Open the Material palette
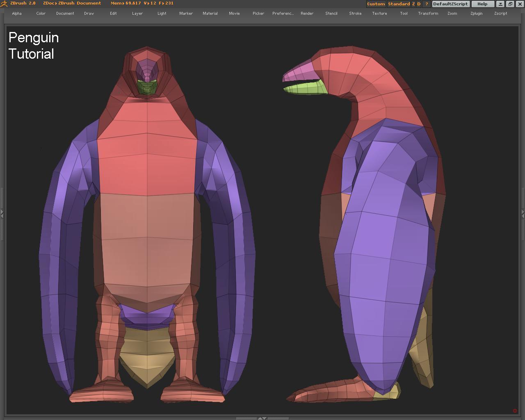525x420 pixels. click(210, 14)
